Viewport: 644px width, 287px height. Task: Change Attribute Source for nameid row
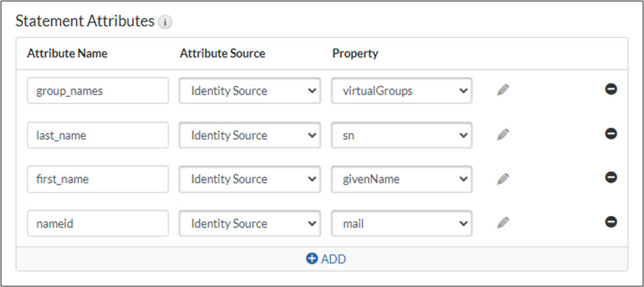click(249, 223)
